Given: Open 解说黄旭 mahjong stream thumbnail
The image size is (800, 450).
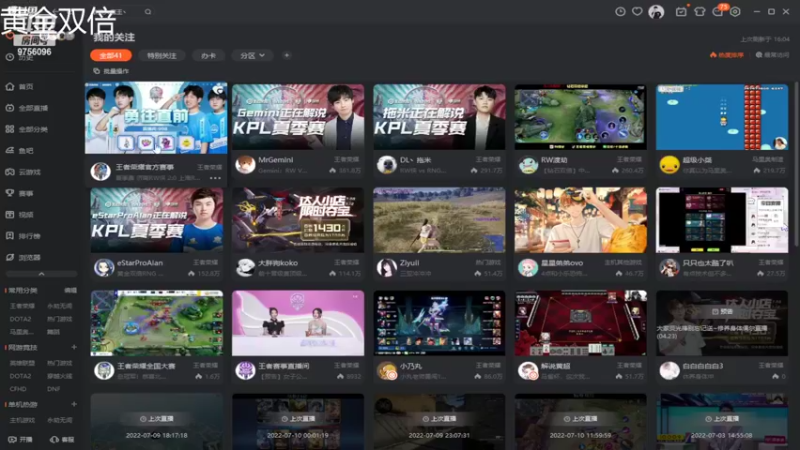Looking at the screenshot, I should tap(581, 323).
